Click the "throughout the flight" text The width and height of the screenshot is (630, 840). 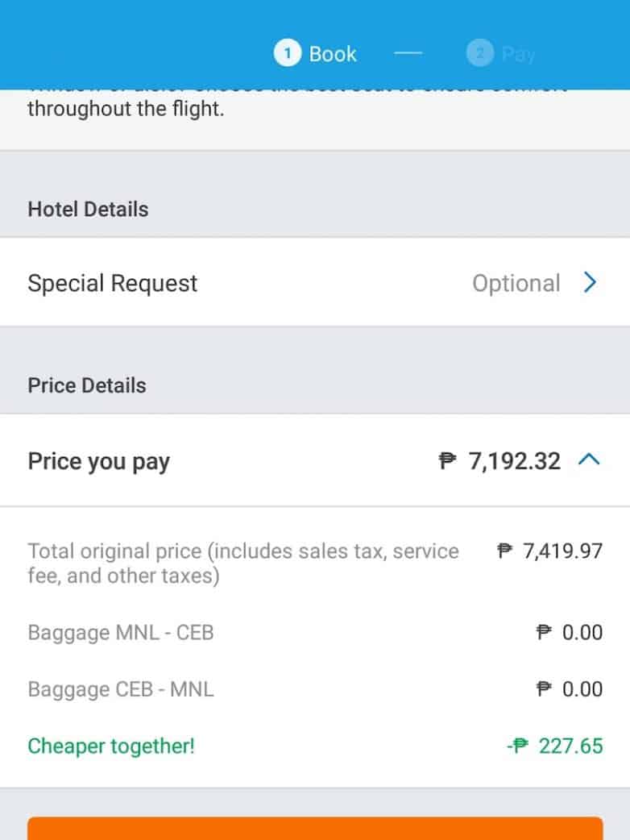126,109
